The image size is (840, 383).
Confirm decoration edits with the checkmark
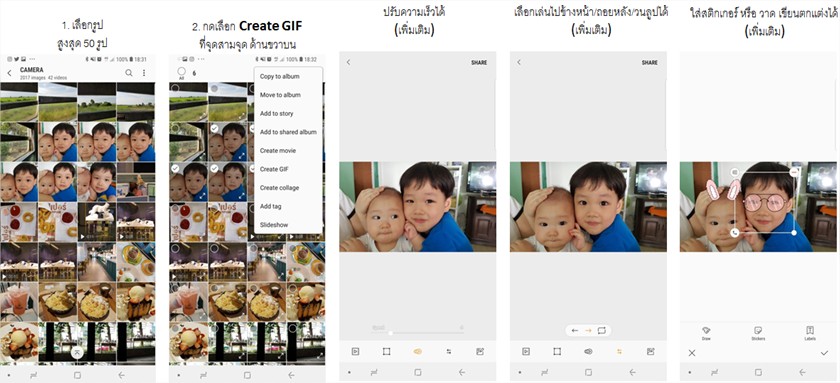point(824,353)
